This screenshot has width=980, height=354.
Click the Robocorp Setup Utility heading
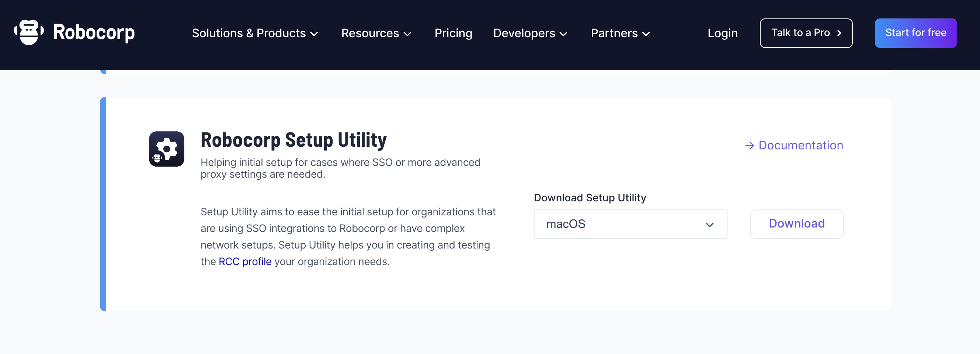point(293,140)
